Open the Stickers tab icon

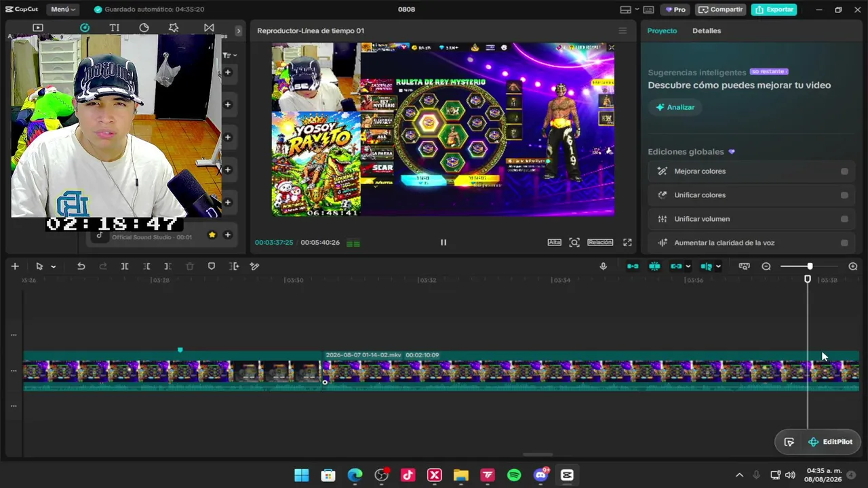pos(144,28)
